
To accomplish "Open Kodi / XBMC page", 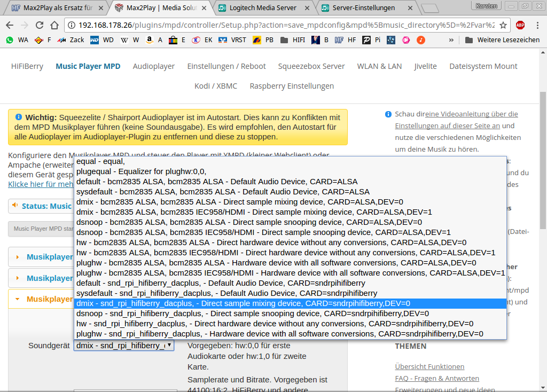I will tap(216, 86).
